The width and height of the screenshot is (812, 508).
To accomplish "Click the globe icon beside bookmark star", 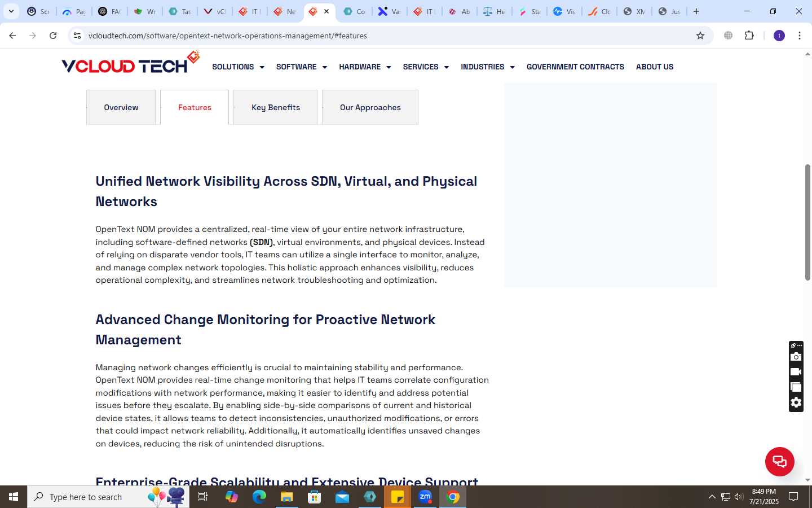I will click(729, 36).
